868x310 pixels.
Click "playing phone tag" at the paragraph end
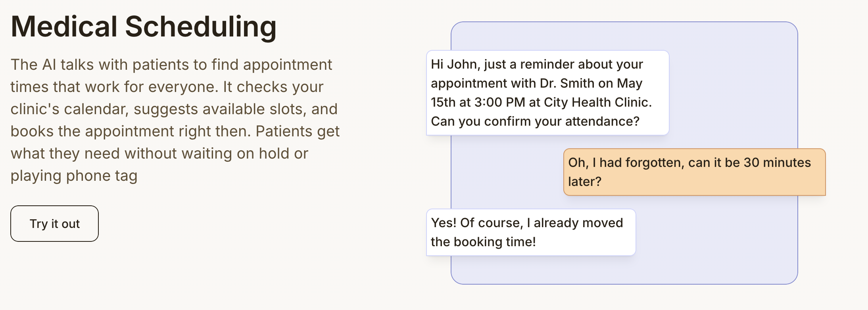pyautogui.click(x=74, y=176)
